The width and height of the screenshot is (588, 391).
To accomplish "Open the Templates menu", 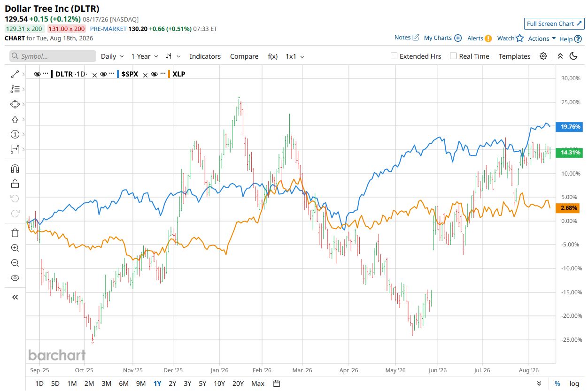I will click(514, 56).
